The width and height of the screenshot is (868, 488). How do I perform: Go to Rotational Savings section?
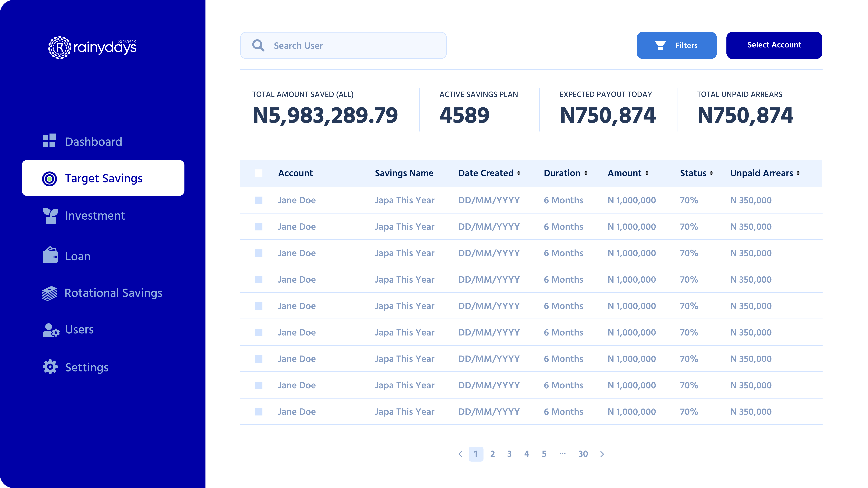(113, 293)
